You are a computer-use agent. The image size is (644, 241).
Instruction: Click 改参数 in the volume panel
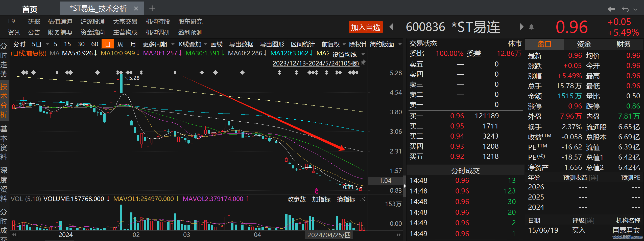click(x=296, y=199)
